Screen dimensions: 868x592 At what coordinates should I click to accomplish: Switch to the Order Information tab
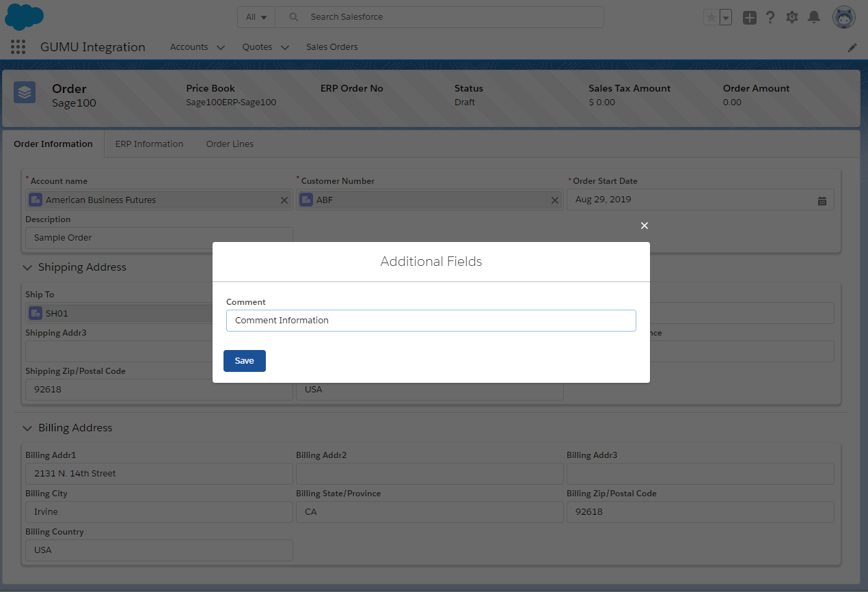coord(53,144)
